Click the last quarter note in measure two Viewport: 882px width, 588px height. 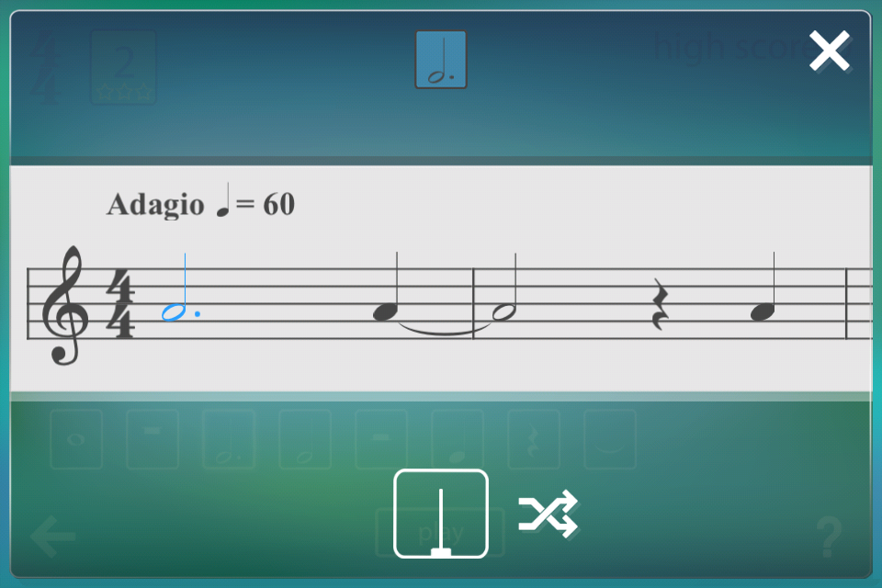click(763, 287)
